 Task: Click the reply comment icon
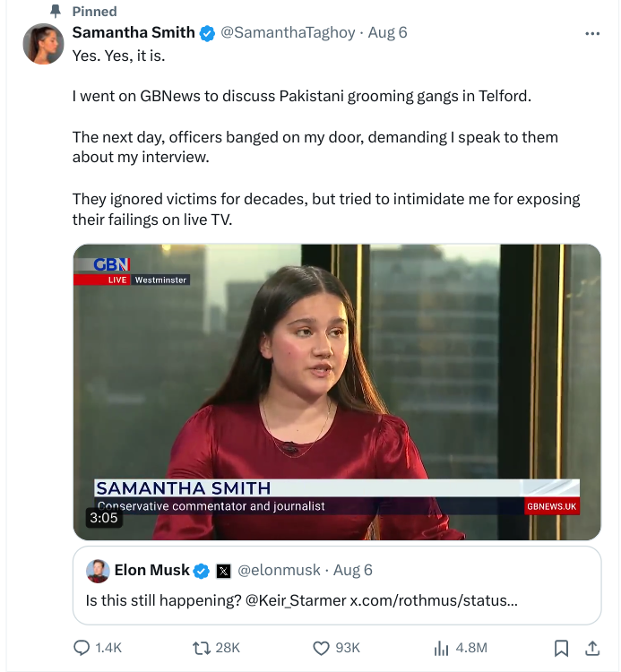[82, 647]
